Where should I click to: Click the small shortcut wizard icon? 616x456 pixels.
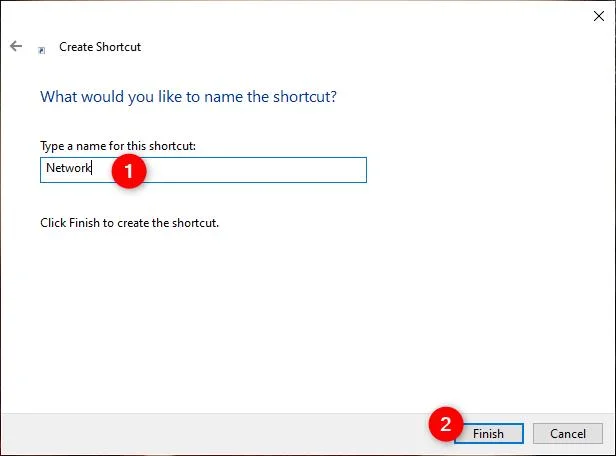42,50
